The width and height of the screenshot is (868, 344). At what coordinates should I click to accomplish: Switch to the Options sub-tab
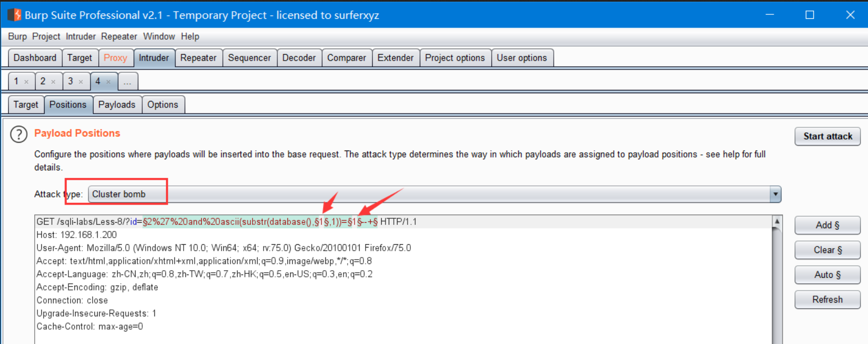point(163,105)
